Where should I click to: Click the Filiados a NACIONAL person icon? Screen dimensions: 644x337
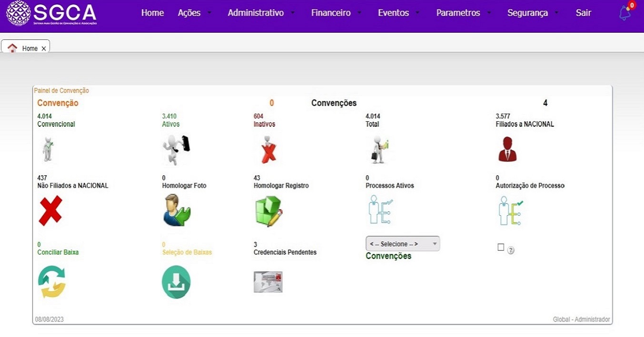tap(507, 149)
